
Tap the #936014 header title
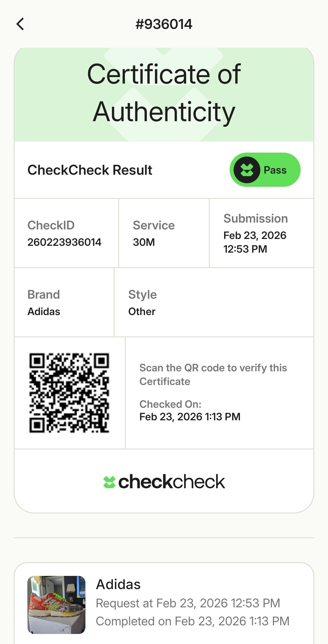pos(164,24)
